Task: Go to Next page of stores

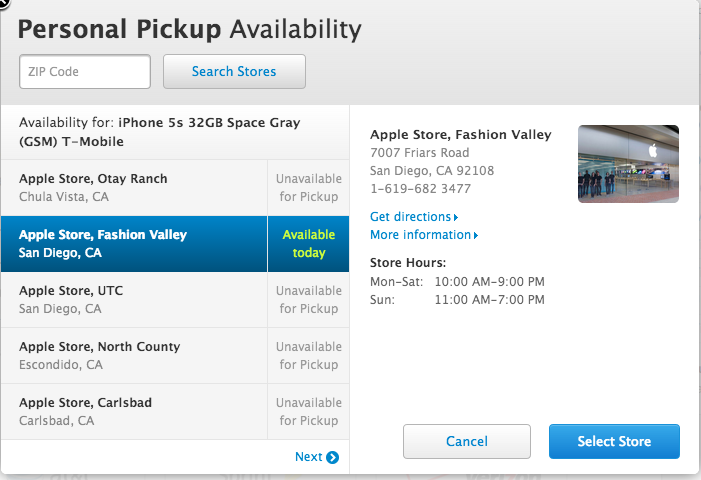Action: (309, 457)
